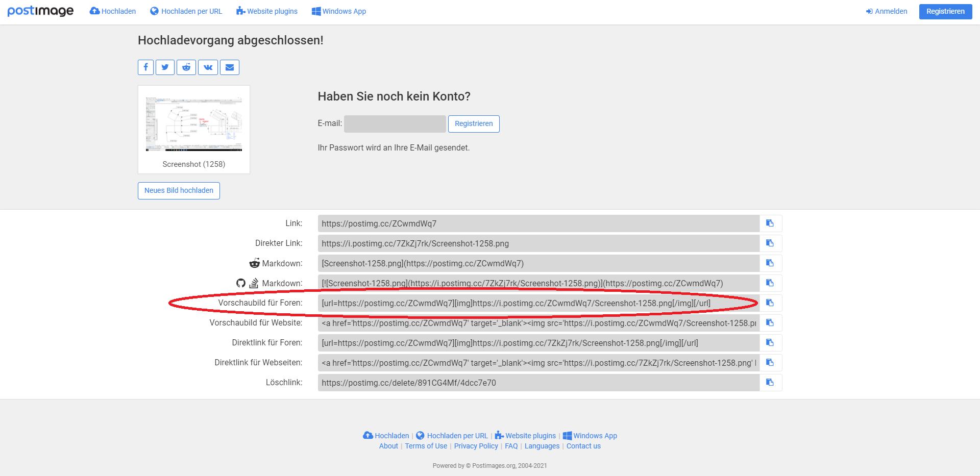Click Registrieren next to the E-mail field

[474, 124]
